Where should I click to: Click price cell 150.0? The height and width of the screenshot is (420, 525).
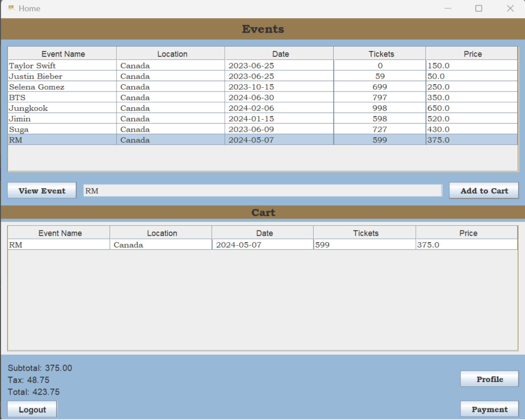tap(472, 65)
